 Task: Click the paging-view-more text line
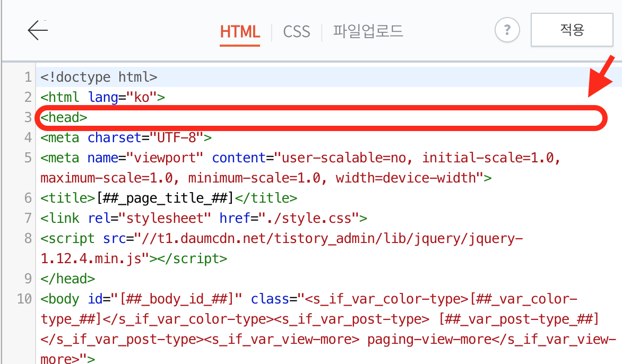pos(329,340)
